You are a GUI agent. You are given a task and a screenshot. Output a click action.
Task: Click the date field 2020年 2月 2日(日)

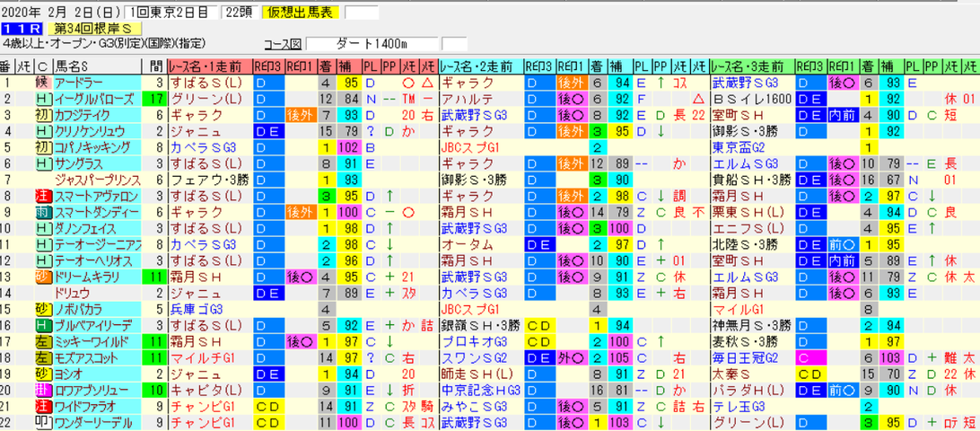(62, 13)
